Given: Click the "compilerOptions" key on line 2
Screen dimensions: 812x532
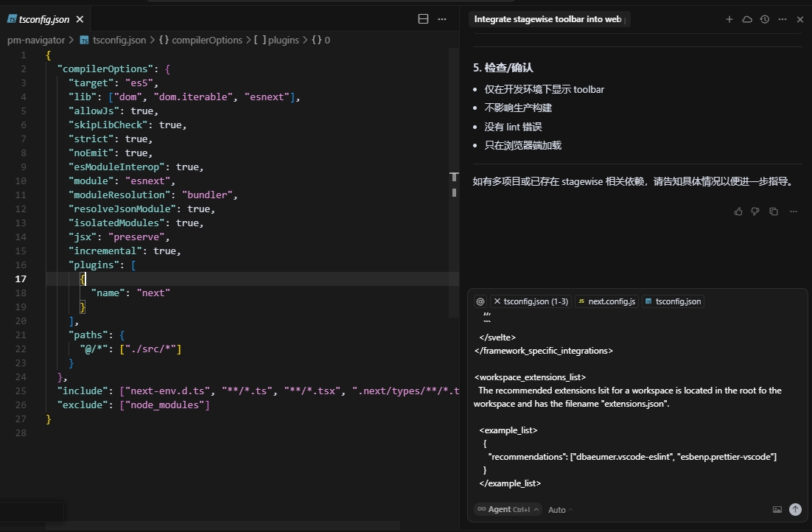Looking at the screenshot, I should (105, 69).
